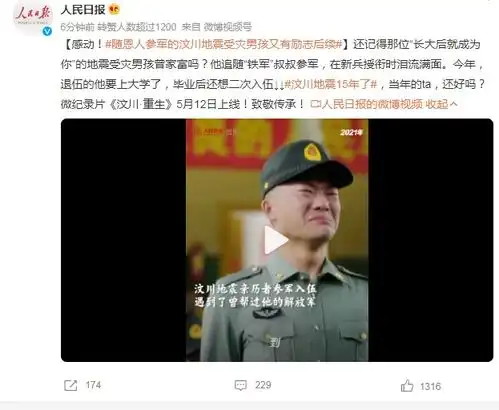Click the emoji badge beside 人民日报 name
Screen dimensions: 499x410
(114, 9)
